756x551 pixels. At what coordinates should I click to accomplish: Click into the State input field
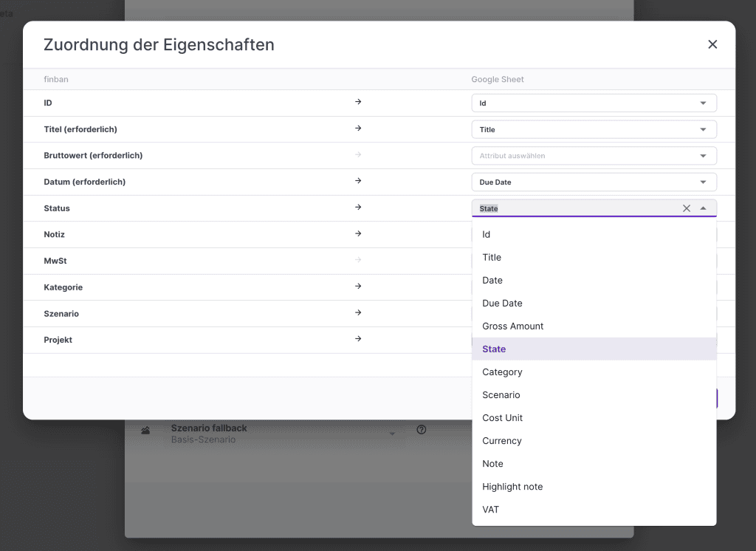(576, 208)
